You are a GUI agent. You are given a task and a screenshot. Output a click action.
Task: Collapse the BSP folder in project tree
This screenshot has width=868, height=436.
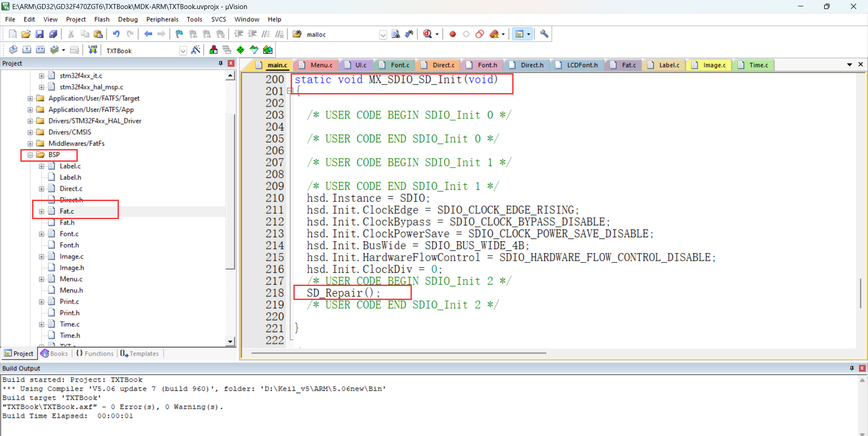pyautogui.click(x=30, y=155)
